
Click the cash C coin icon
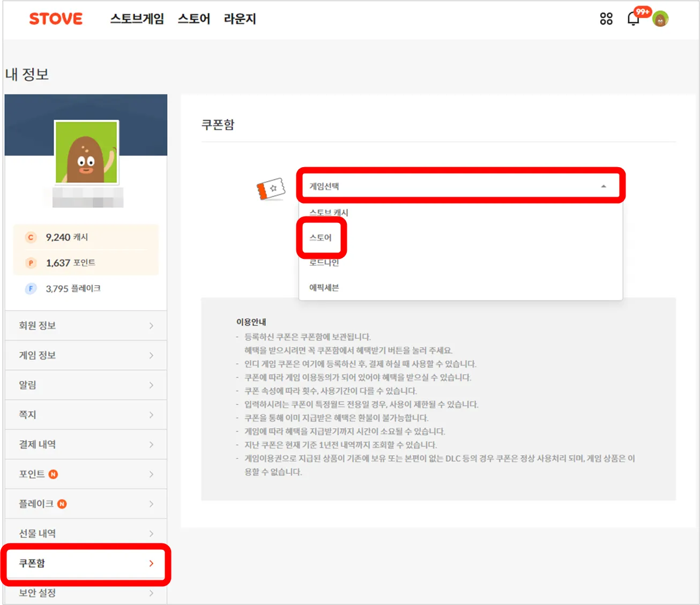click(31, 237)
